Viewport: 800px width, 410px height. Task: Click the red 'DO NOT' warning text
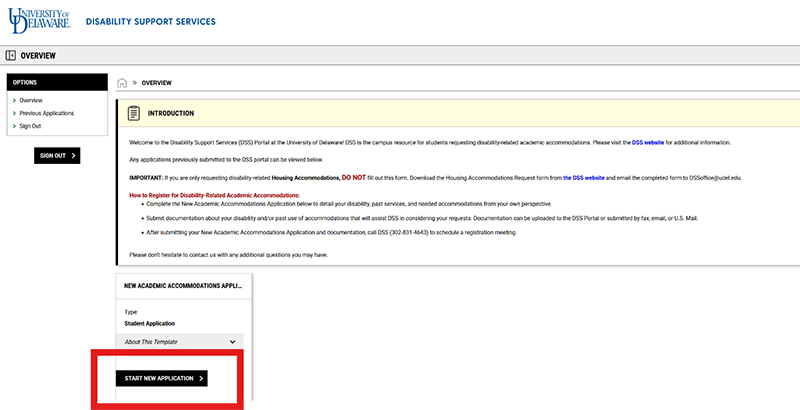point(354,177)
